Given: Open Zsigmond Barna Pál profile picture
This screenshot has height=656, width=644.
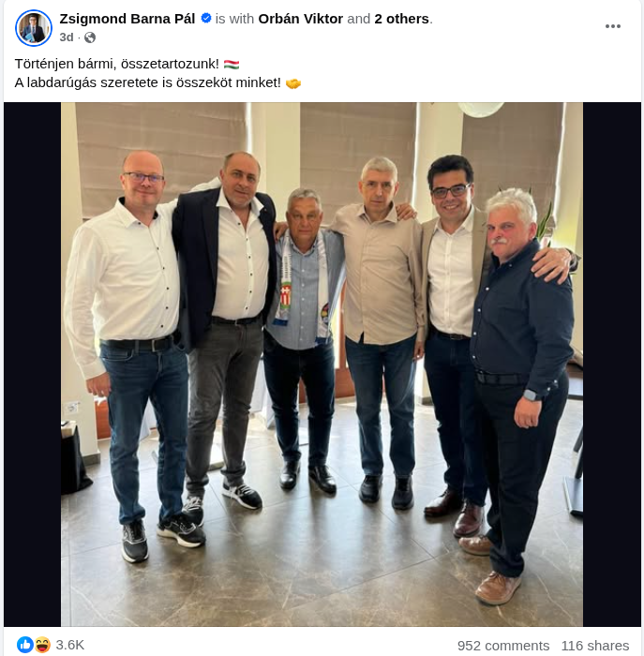Looking at the screenshot, I should point(34,28).
